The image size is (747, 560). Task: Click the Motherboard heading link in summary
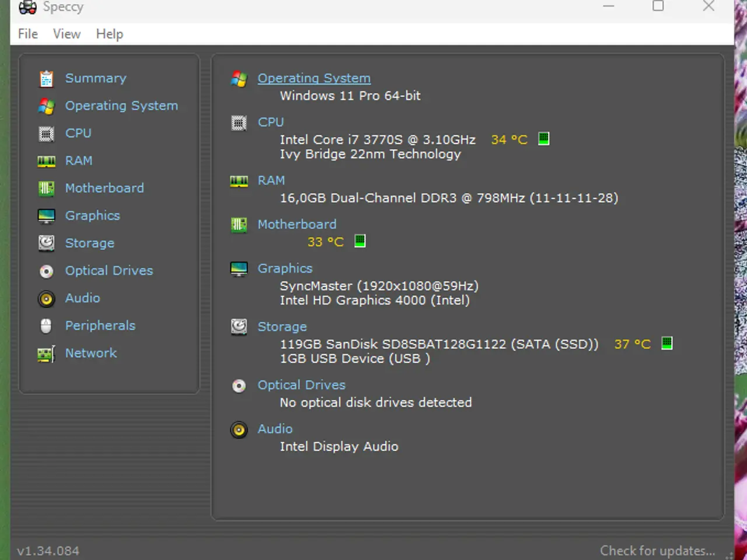pyautogui.click(x=297, y=224)
